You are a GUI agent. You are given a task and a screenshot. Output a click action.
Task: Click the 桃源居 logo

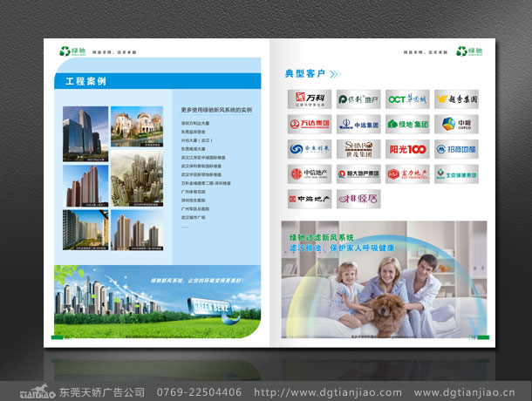358,200
